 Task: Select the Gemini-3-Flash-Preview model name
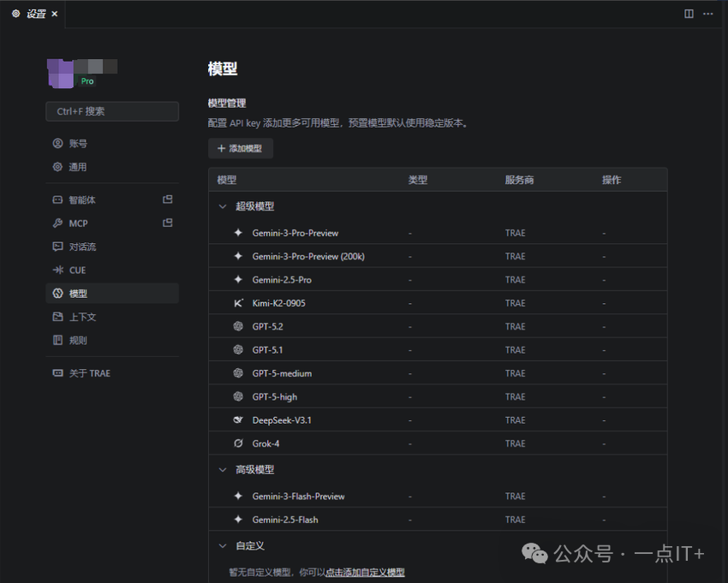point(299,497)
